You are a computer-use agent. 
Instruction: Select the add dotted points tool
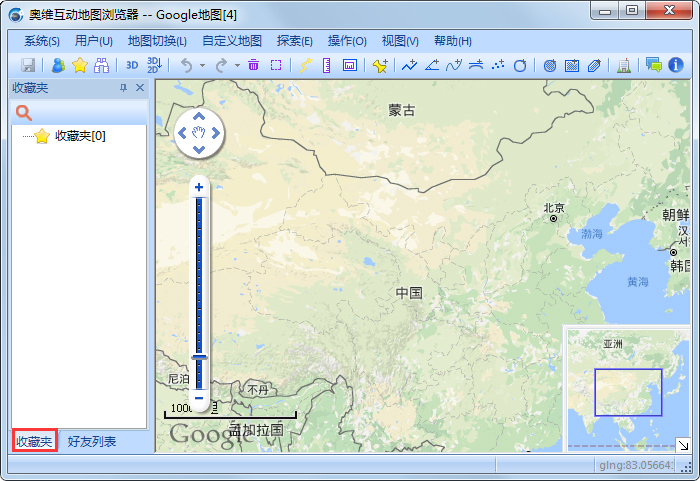click(x=498, y=65)
